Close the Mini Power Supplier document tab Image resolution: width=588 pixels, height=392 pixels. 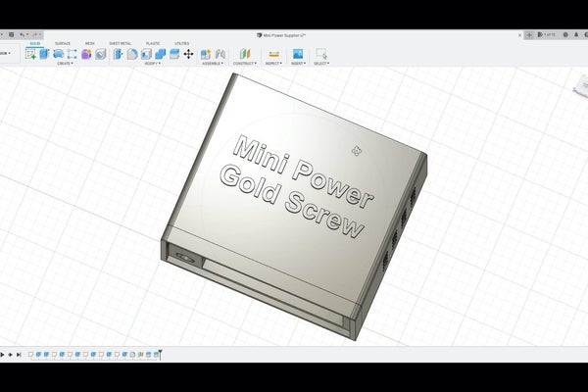[519, 35]
